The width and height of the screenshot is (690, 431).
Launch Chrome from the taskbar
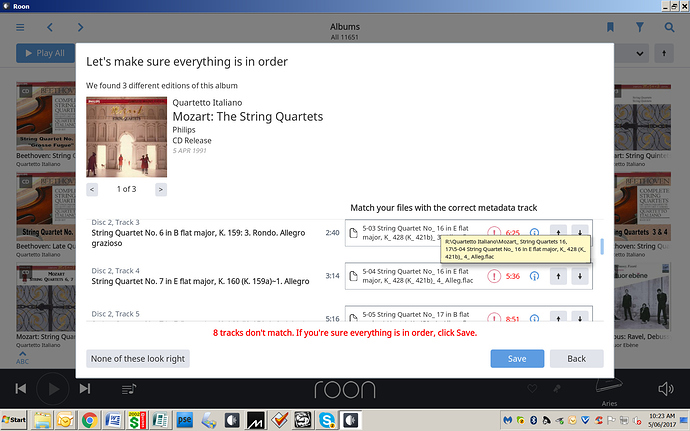point(89,420)
